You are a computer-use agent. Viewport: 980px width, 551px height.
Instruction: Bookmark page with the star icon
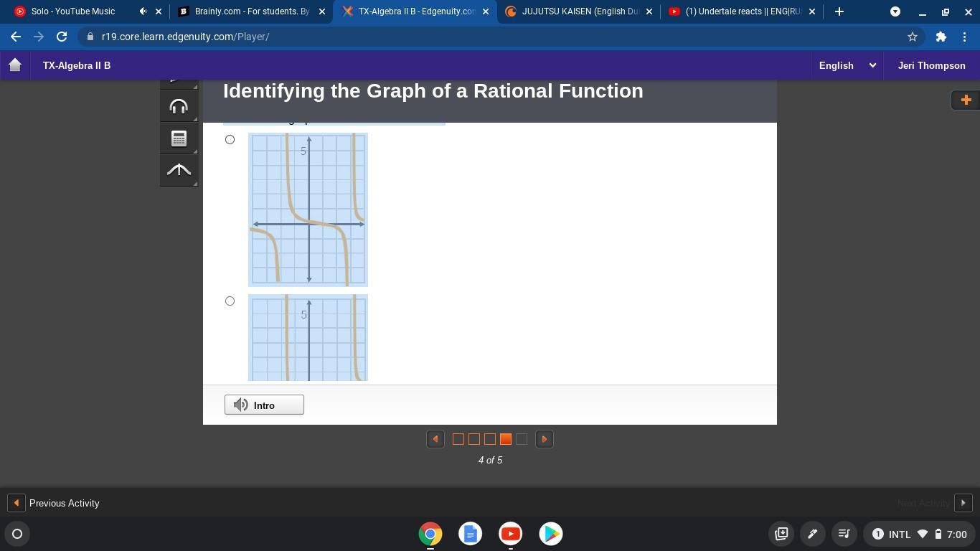point(913,37)
